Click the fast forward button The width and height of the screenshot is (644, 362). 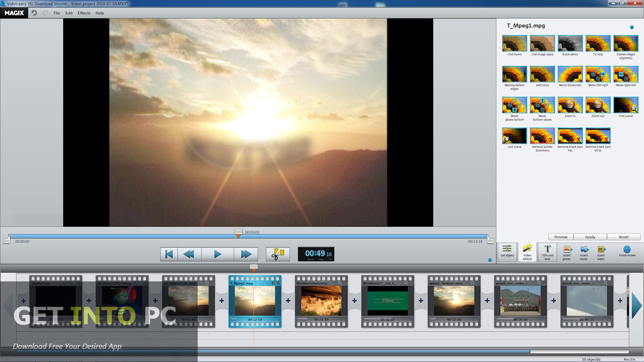pyautogui.click(x=246, y=254)
